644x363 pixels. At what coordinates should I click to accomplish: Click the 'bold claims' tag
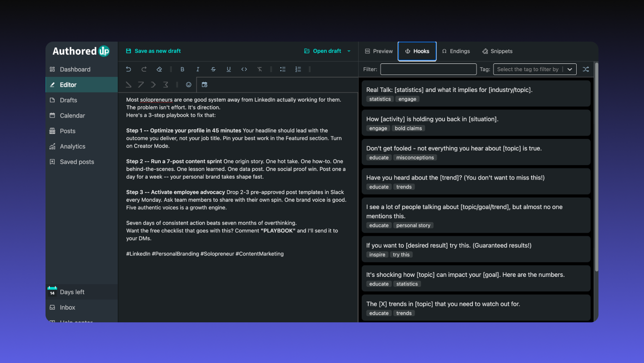click(x=408, y=128)
